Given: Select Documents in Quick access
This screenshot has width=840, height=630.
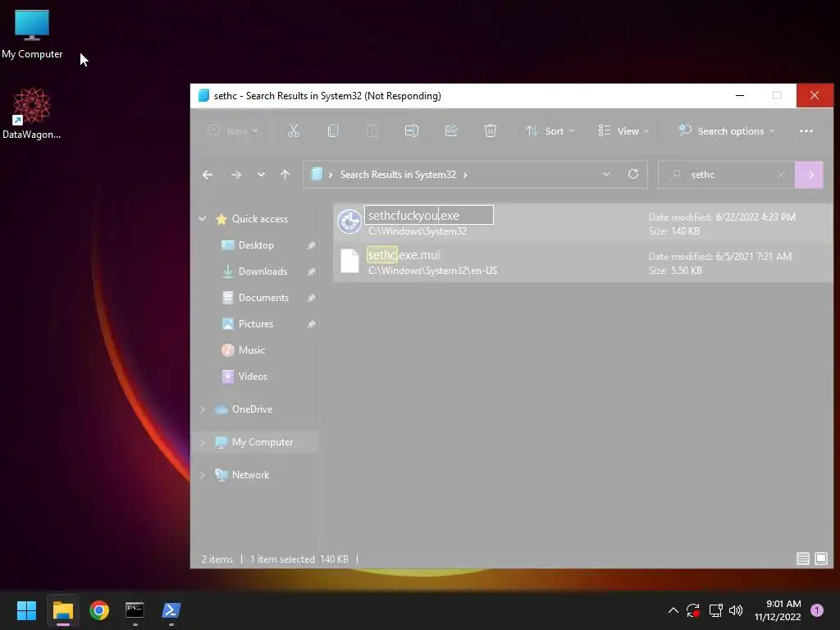Looking at the screenshot, I should coord(263,297).
